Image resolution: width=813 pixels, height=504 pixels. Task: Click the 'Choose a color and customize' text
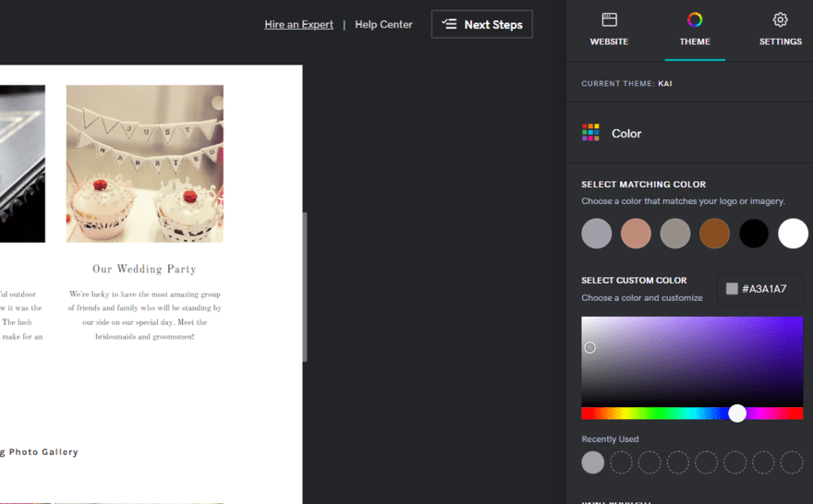642,298
